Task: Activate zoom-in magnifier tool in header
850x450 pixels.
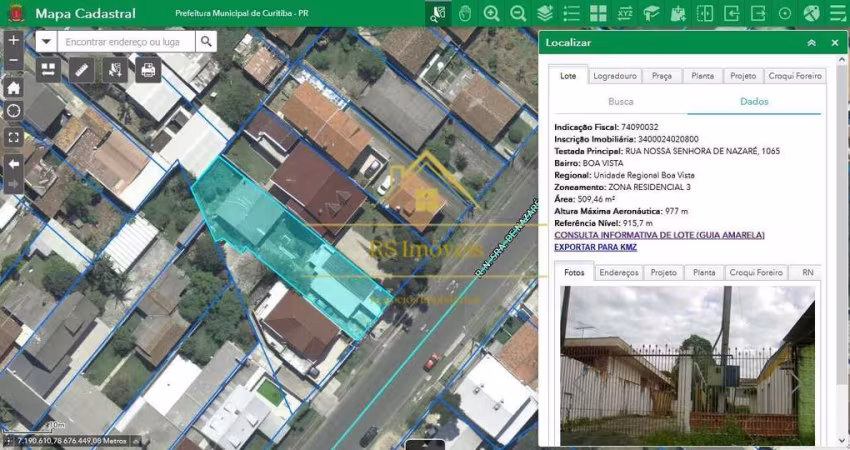Action: click(x=491, y=13)
